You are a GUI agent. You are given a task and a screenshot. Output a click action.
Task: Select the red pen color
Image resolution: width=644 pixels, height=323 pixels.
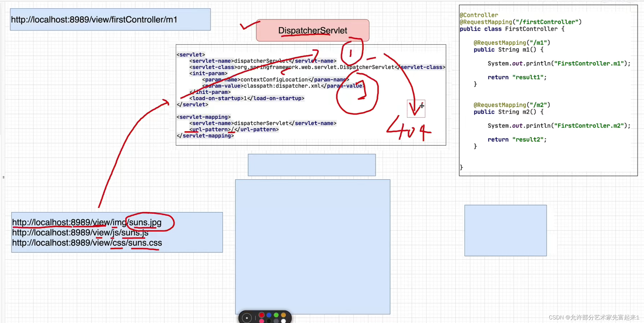point(262,315)
